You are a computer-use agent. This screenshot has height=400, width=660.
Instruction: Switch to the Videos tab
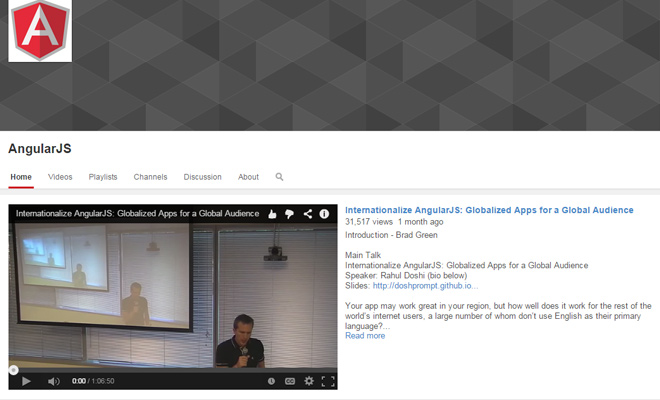(60, 177)
